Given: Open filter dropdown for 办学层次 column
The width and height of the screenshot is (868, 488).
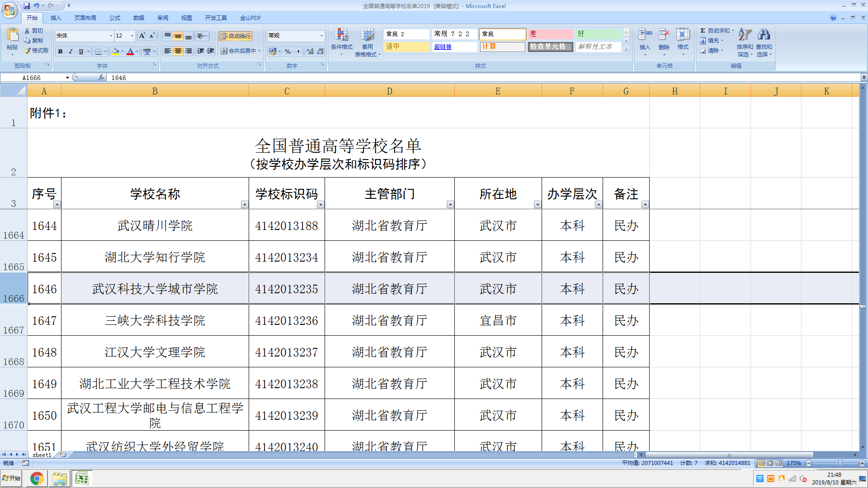Looking at the screenshot, I should pos(598,205).
